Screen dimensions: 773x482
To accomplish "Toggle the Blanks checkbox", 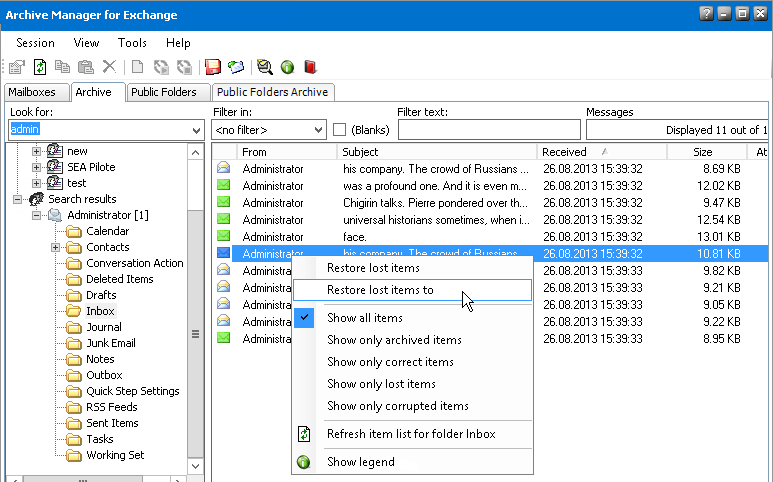I will [340, 130].
